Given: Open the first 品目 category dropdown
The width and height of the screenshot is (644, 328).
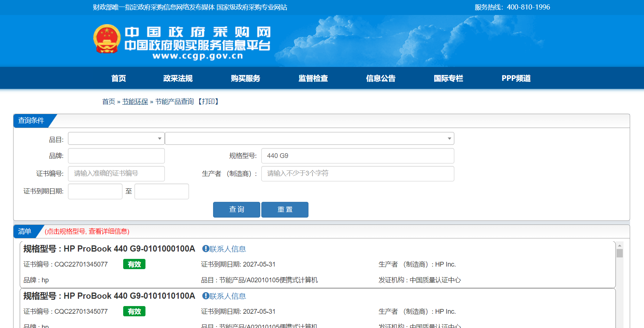Looking at the screenshot, I should click(x=116, y=139).
